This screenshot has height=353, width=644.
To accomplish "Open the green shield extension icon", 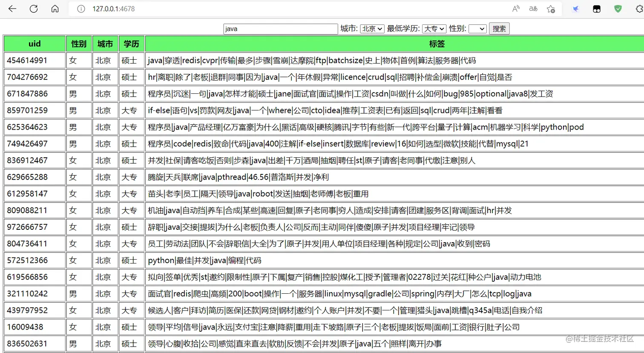I will coord(618,9).
